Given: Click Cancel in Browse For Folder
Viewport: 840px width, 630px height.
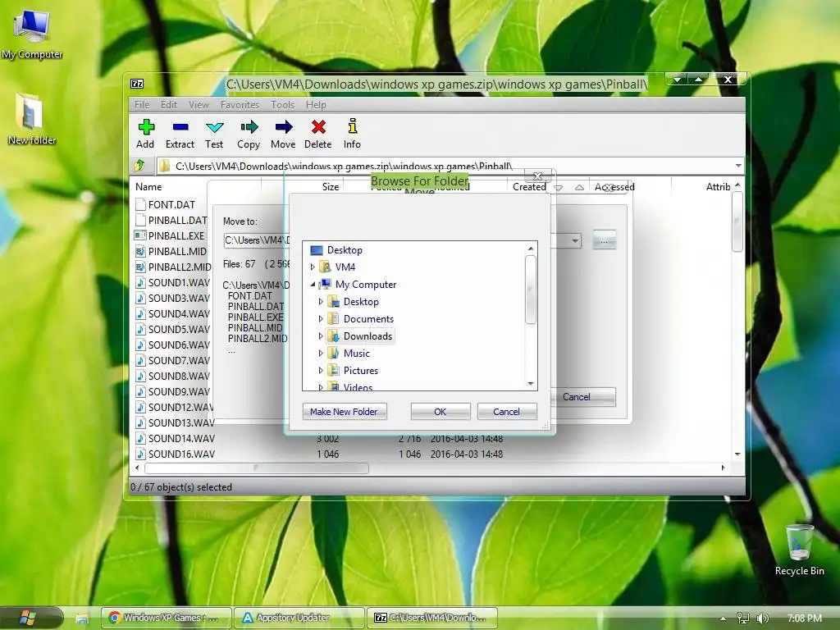Looking at the screenshot, I should click(506, 412).
